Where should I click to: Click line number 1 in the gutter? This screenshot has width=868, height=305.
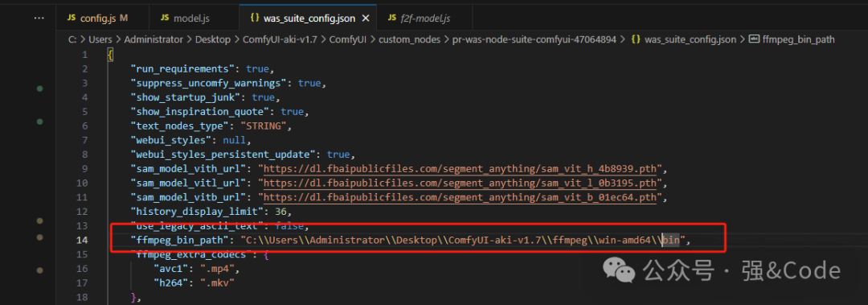pos(84,55)
